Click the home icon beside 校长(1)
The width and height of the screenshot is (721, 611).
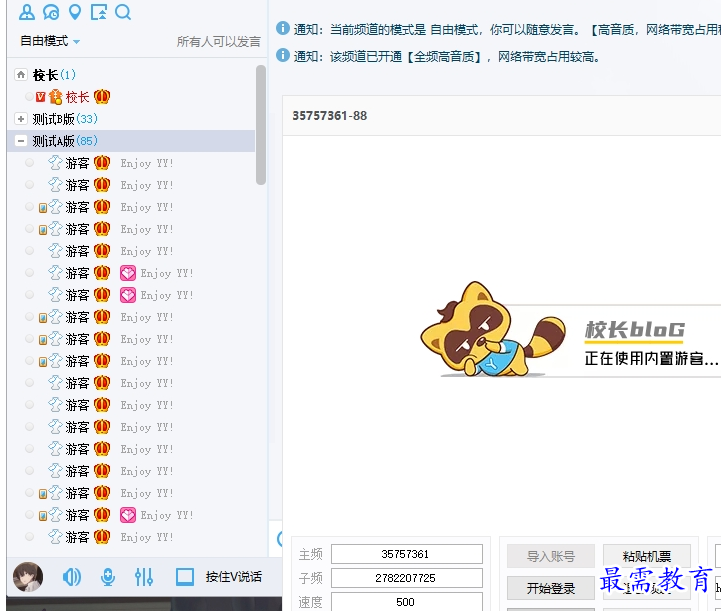(21, 74)
